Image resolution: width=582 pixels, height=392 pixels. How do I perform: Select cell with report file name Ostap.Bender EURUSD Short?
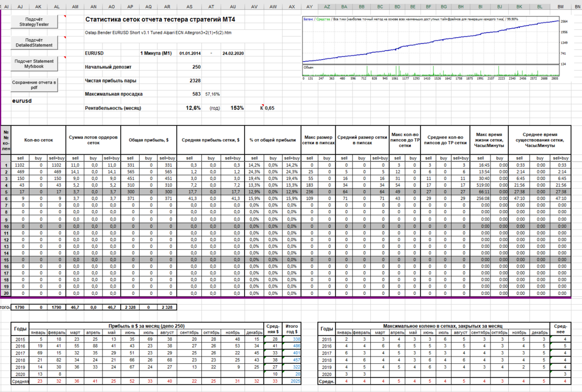point(158,32)
